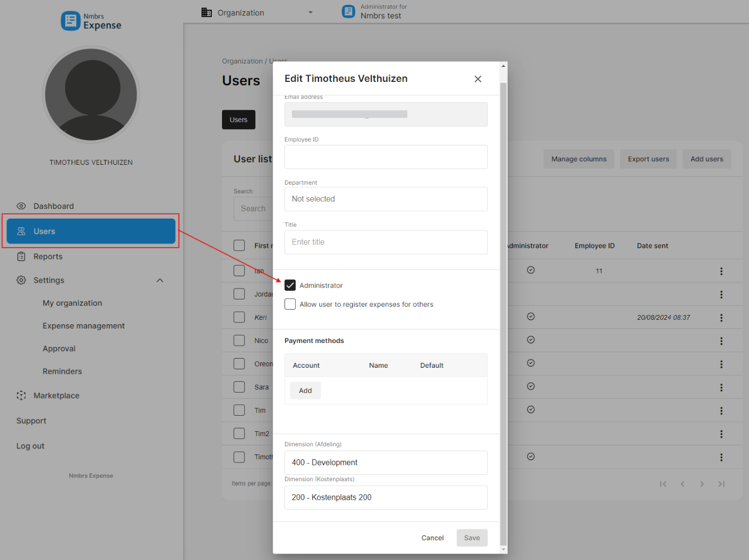This screenshot has width=749, height=560.
Task: Open the Support link
Action: [31, 421]
